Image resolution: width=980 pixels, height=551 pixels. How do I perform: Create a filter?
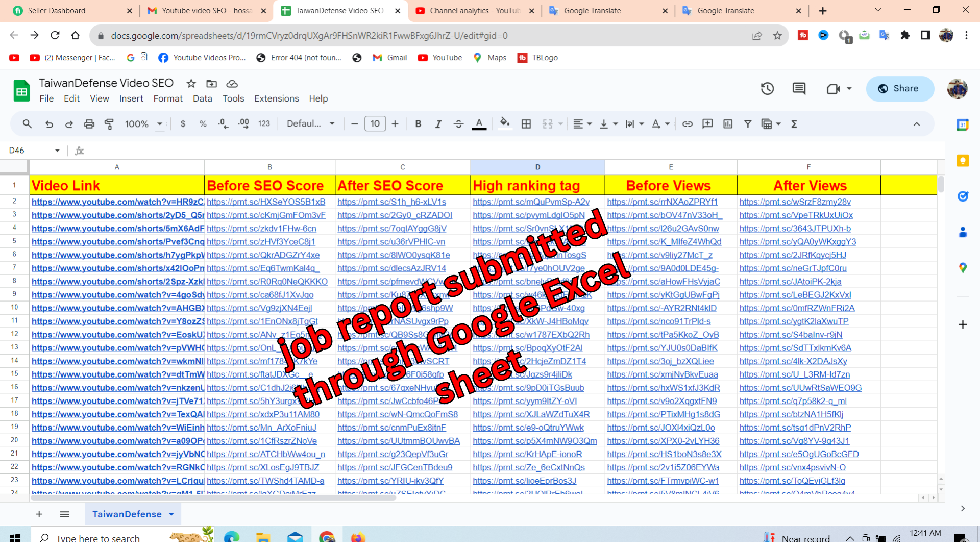[748, 124]
